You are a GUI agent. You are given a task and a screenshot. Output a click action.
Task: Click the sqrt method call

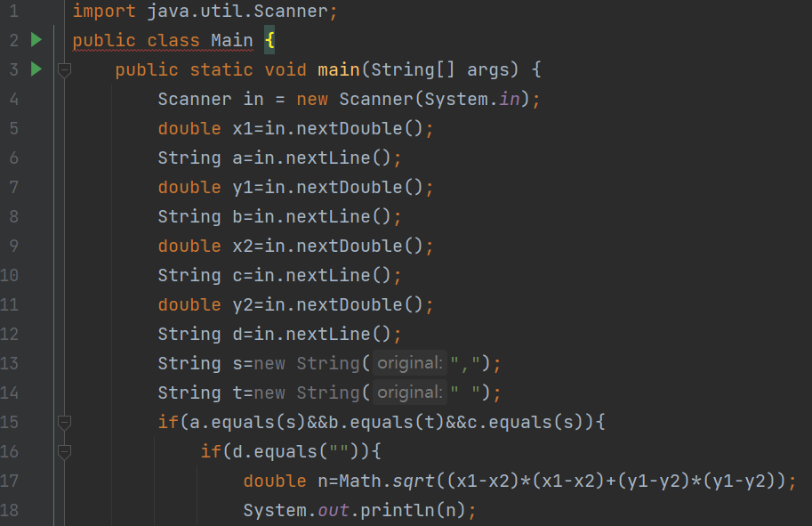(x=414, y=481)
